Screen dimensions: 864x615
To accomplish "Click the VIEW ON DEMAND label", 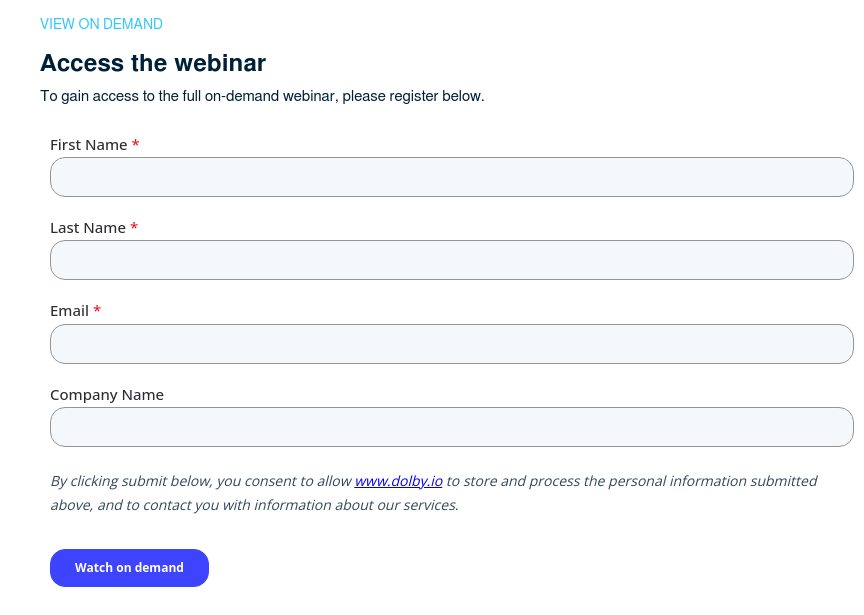I will 101,23.
